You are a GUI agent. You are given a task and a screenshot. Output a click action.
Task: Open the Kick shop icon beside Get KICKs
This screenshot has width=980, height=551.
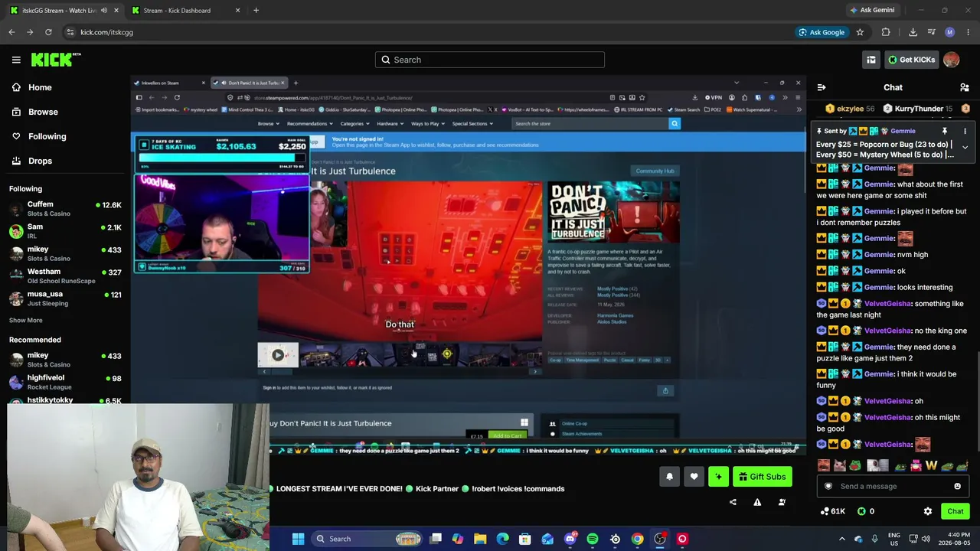coord(871,60)
